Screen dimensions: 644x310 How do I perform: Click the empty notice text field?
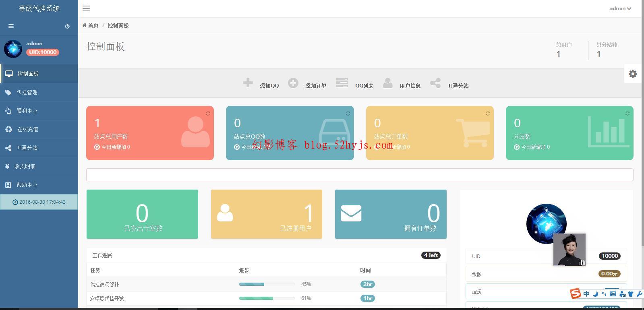point(359,175)
